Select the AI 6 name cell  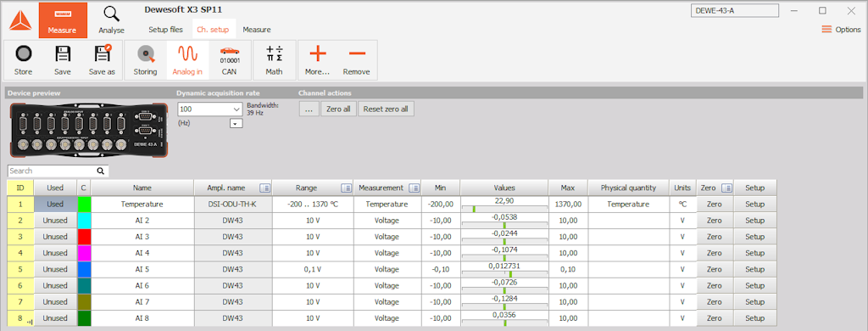(x=142, y=285)
